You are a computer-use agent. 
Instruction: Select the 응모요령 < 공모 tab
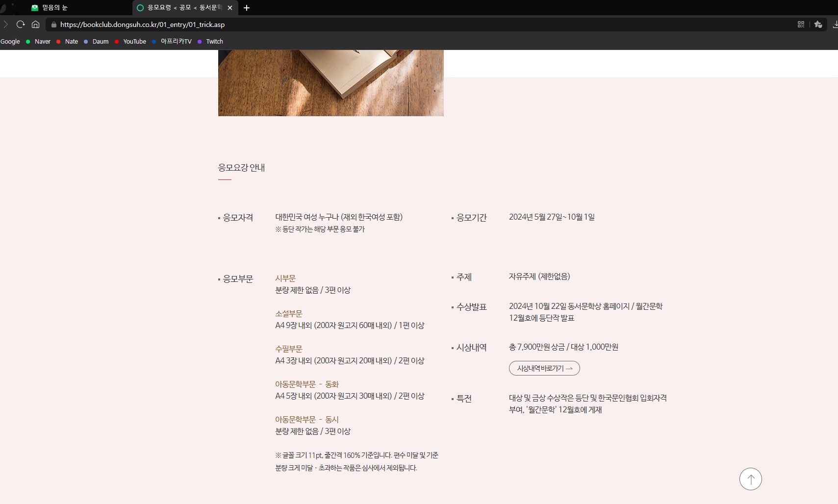point(185,8)
